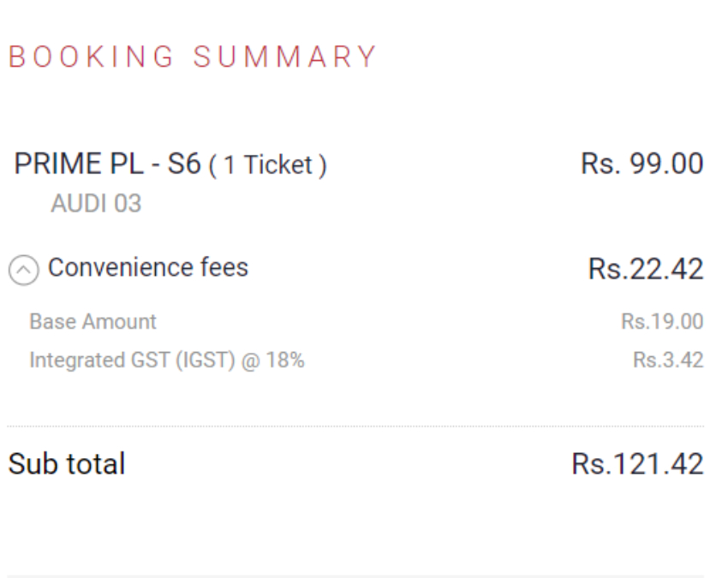Image resolution: width=728 pixels, height=578 pixels.
Task: Click the 18% tax rate text
Action: (286, 361)
